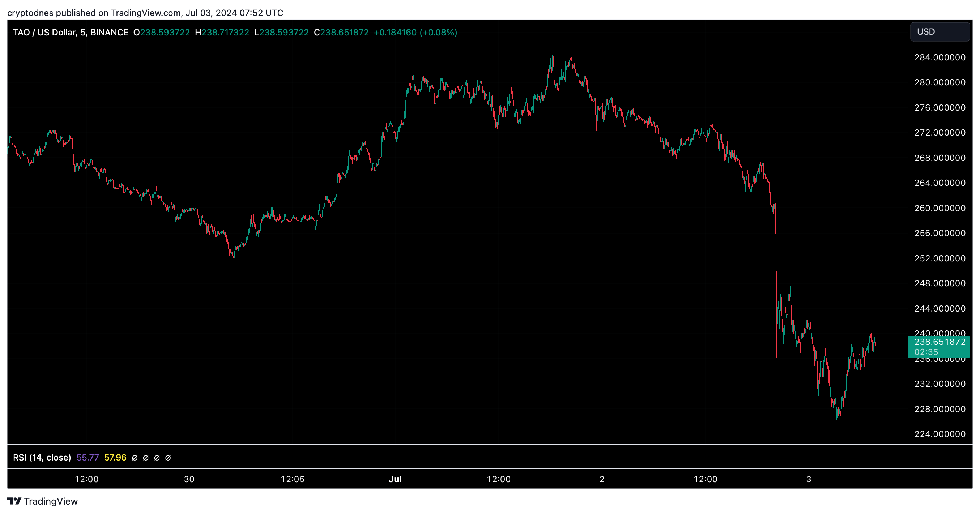Image resolution: width=980 pixels, height=514 pixels.
Task: Click the third ∅ symbol in RSI legend
Action: click(x=157, y=458)
